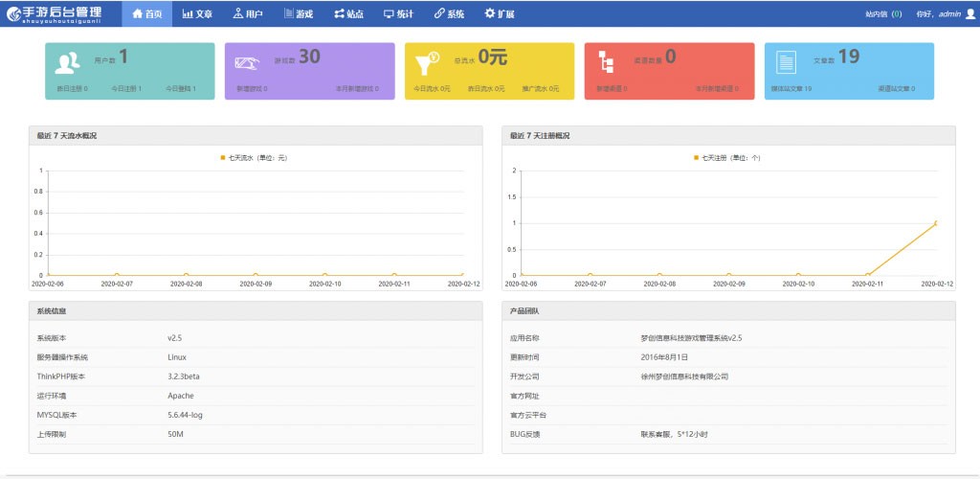
Task: Open the 游戏 games menu
Action: coord(298,14)
